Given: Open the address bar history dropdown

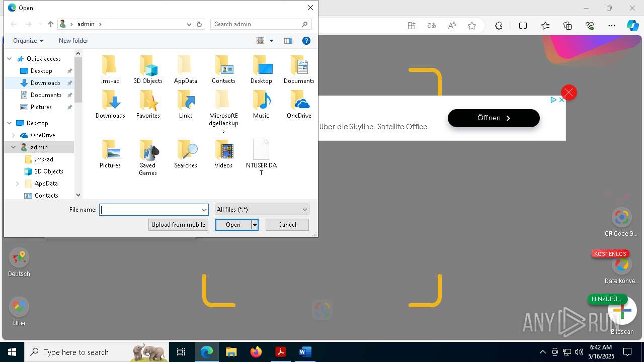Looking at the screenshot, I should tap(189, 24).
